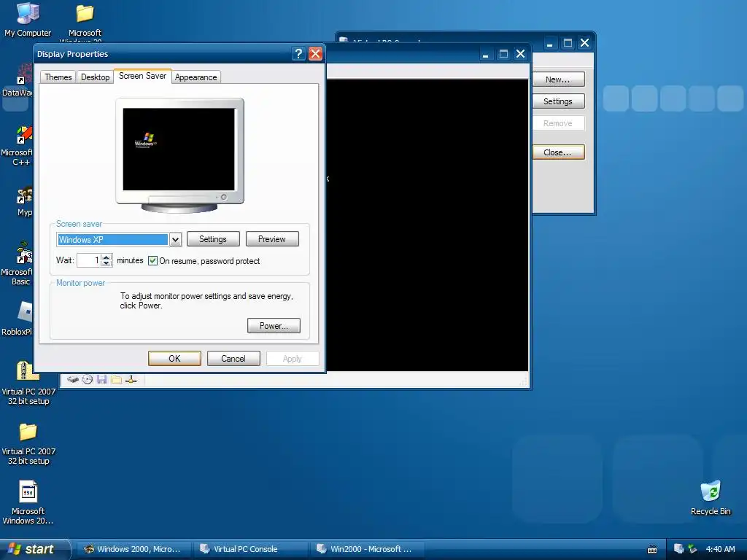Switch to Win2000 - Microsoft taskbar item
Image resolution: width=747 pixels, height=560 pixels.
[x=367, y=549]
